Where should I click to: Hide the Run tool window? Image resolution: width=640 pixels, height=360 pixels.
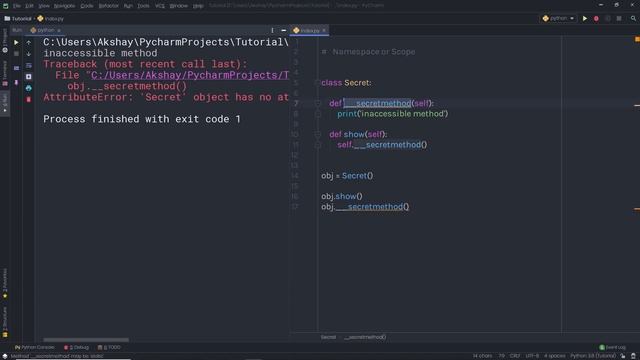284,30
